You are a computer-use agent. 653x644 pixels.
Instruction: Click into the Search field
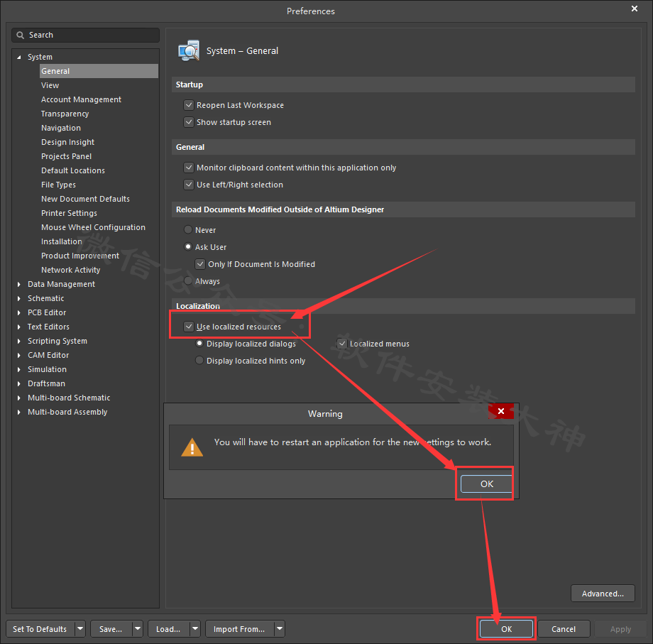tap(85, 35)
